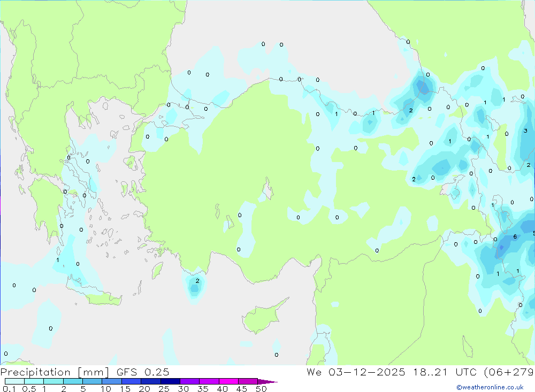
Task: Click the 'Precipitation [mm]' title text
Action: point(55,372)
